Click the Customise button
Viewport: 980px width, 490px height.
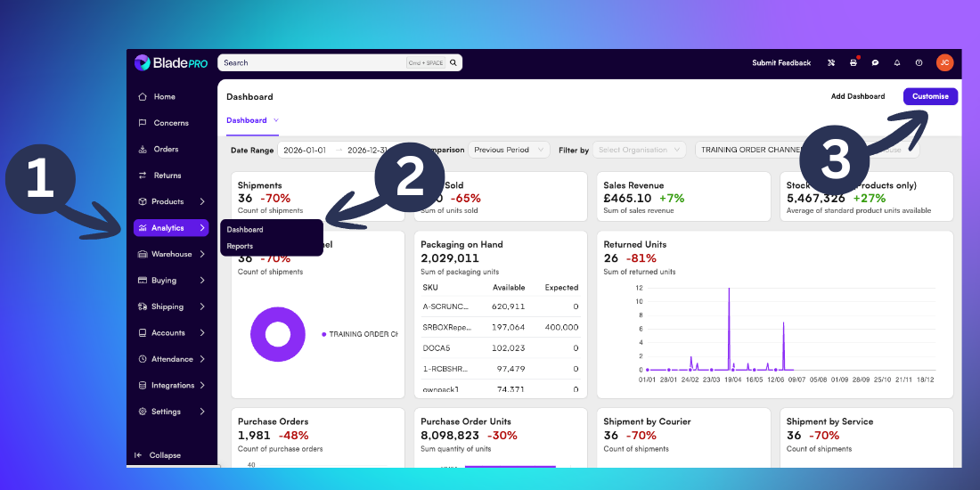[x=930, y=96]
